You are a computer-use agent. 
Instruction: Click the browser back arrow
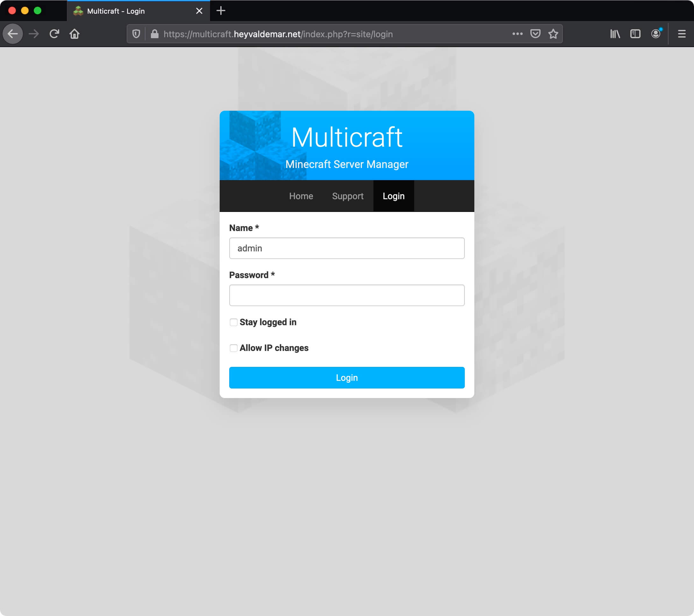click(13, 33)
